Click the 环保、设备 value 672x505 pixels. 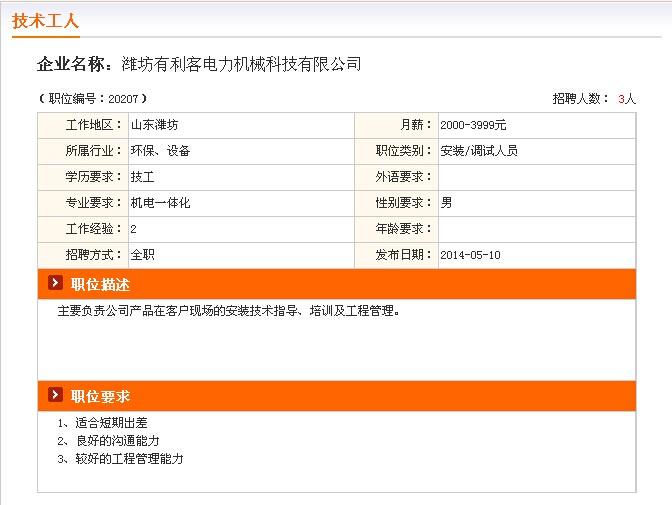pos(160,151)
